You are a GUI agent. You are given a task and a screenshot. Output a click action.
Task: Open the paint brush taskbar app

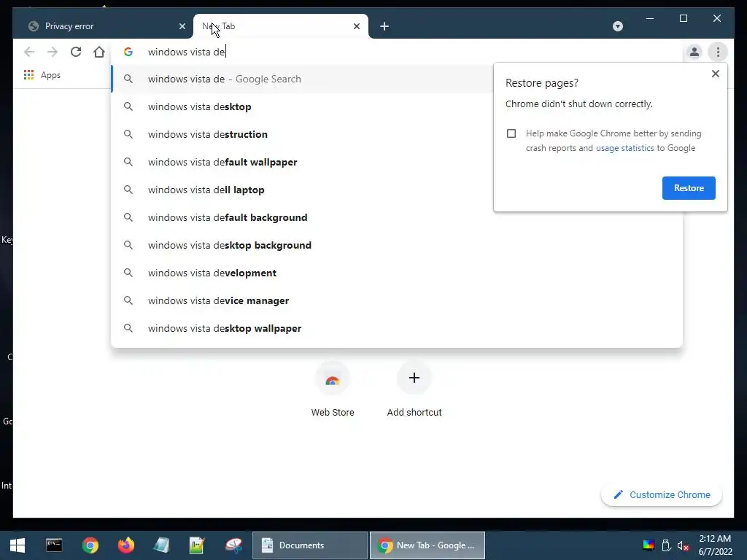(233, 545)
